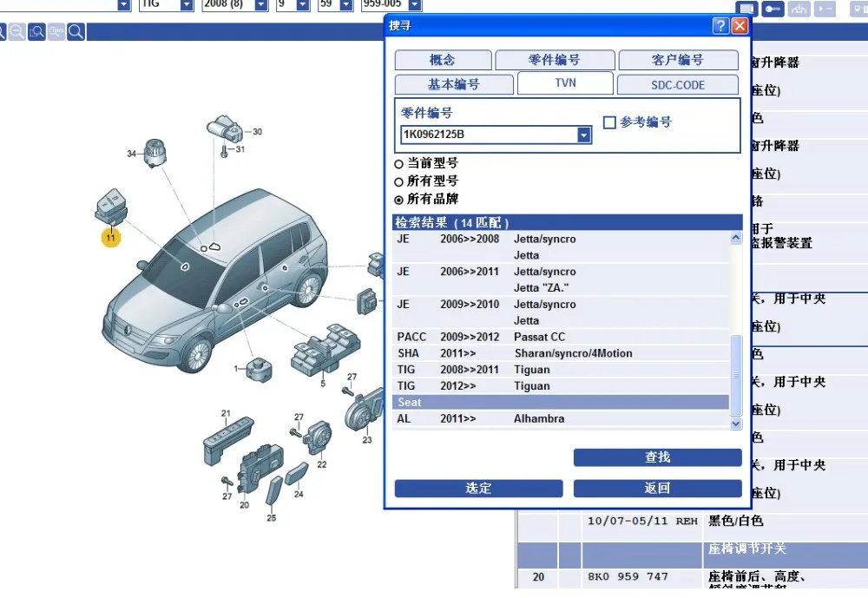Click the highlighted yellow callout 11
Screen dimensions: 868x598
coord(111,238)
